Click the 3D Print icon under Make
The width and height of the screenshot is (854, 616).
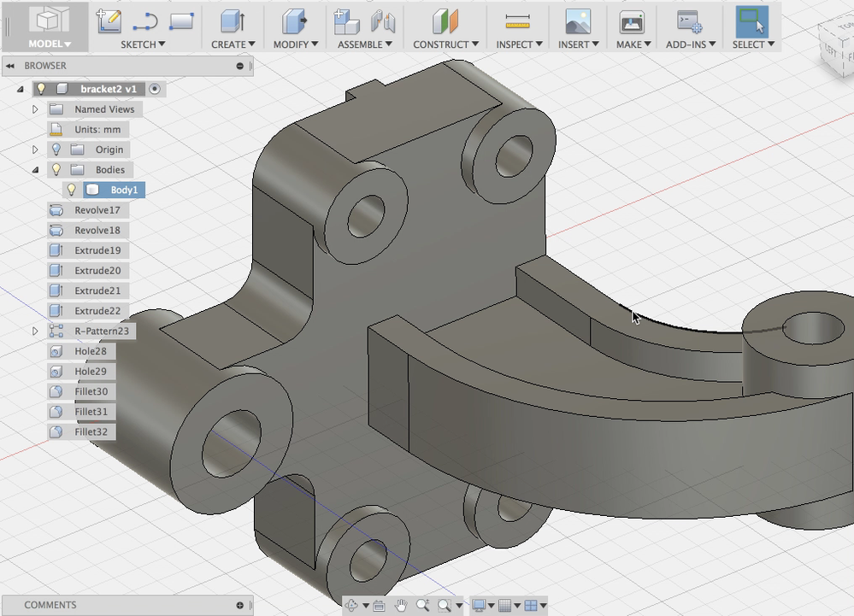(632, 21)
